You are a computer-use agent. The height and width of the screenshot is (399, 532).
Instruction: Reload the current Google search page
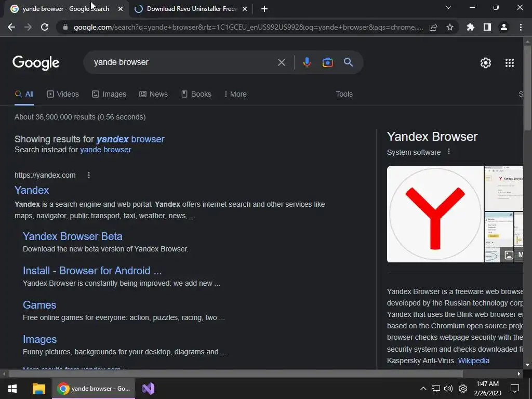coord(45,27)
